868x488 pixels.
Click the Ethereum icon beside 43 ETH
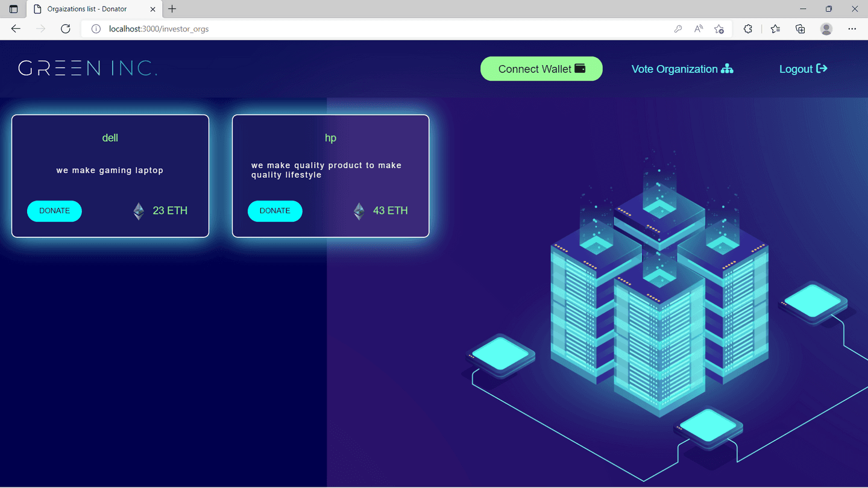point(359,211)
